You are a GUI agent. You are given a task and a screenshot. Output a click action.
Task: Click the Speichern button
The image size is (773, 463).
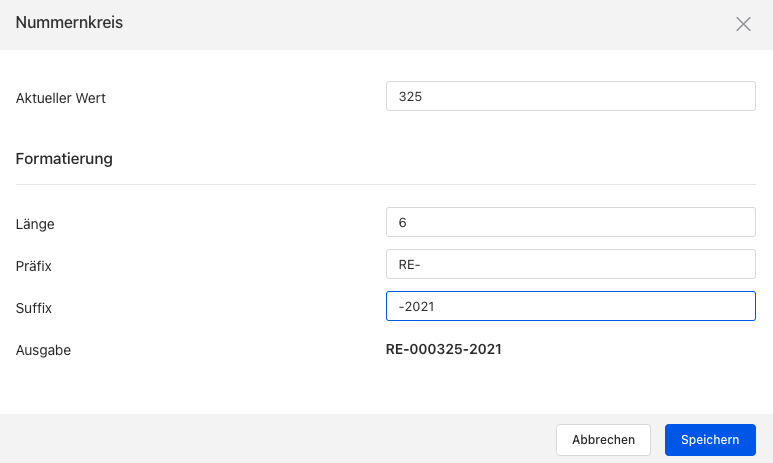point(710,439)
